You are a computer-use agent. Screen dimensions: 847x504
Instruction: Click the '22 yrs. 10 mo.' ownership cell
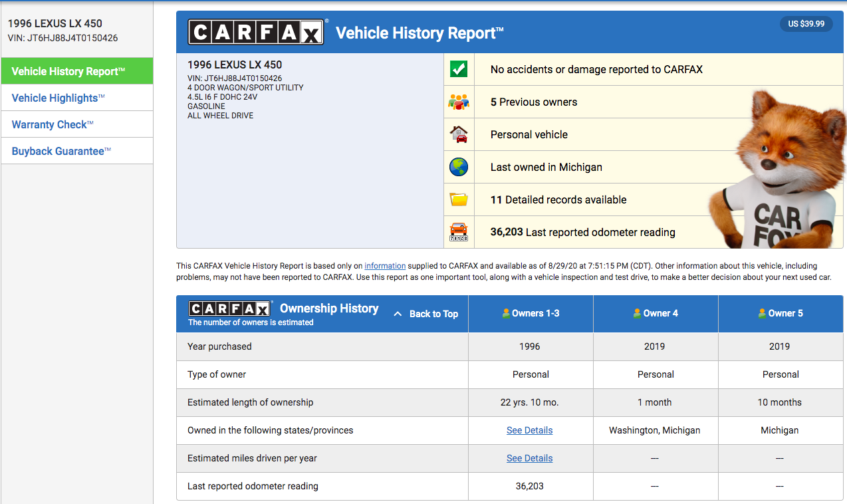[x=530, y=402]
